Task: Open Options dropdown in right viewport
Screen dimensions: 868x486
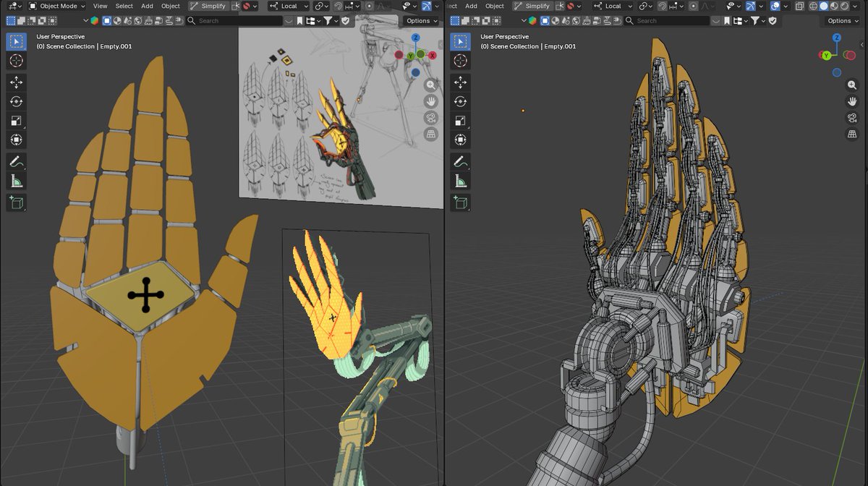Action: click(843, 21)
